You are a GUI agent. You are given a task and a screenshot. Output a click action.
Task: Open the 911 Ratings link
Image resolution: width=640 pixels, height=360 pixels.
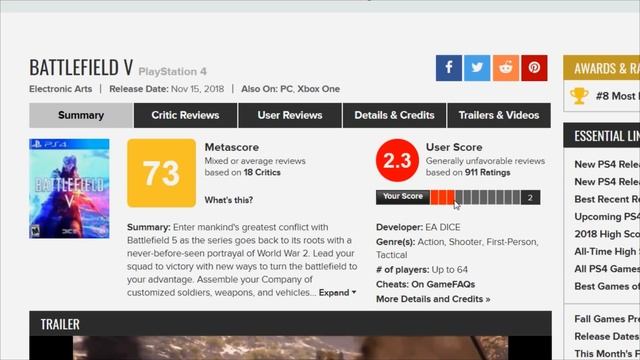click(487, 173)
